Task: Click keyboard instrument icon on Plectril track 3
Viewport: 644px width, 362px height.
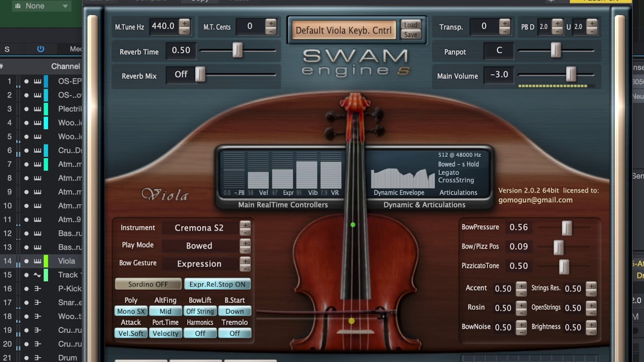Action: coord(37,109)
